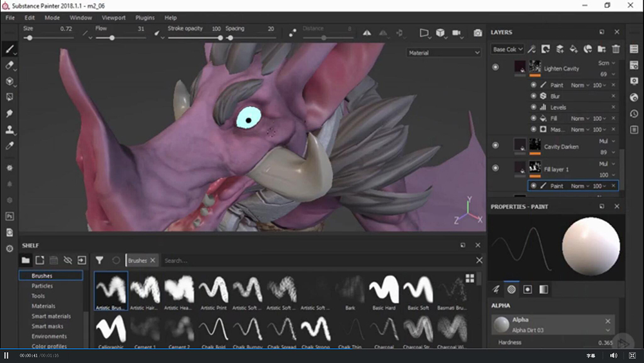Open Mul blend mode dropdown for Cavity Darken
The height and width of the screenshot is (363, 644).
(607, 141)
